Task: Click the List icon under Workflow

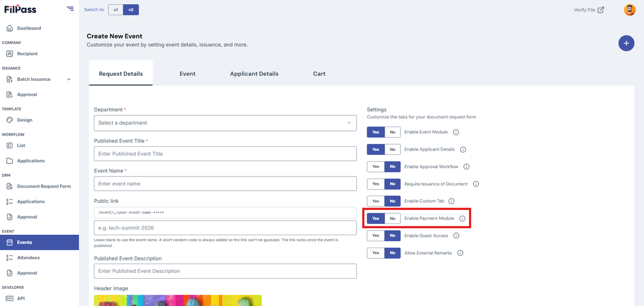Action: (10, 145)
